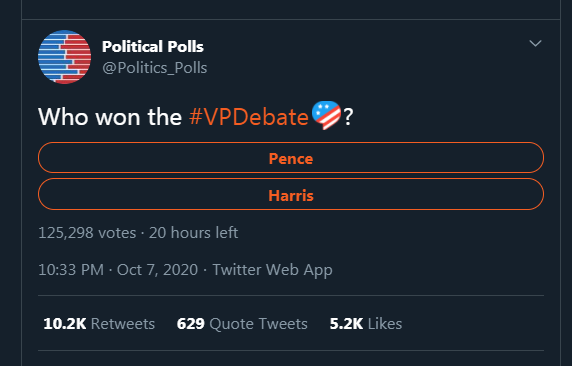Viewport: 572px width, 366px height.
Task: Open the @Politics_Polls handle link
Action: coord(155,68)
